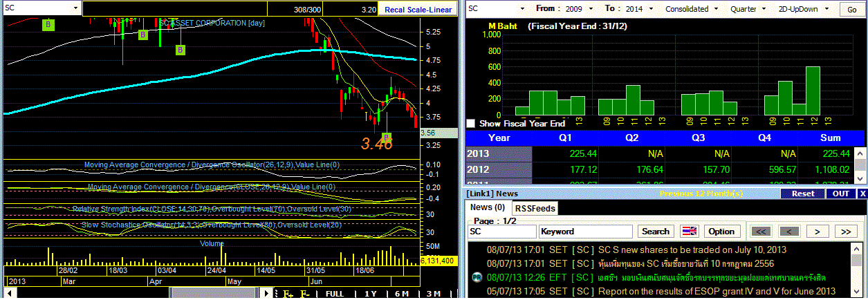The width and height of the screenshot is (868, 300).
Task: Click the Sum column header
Action: click(830, 138)
